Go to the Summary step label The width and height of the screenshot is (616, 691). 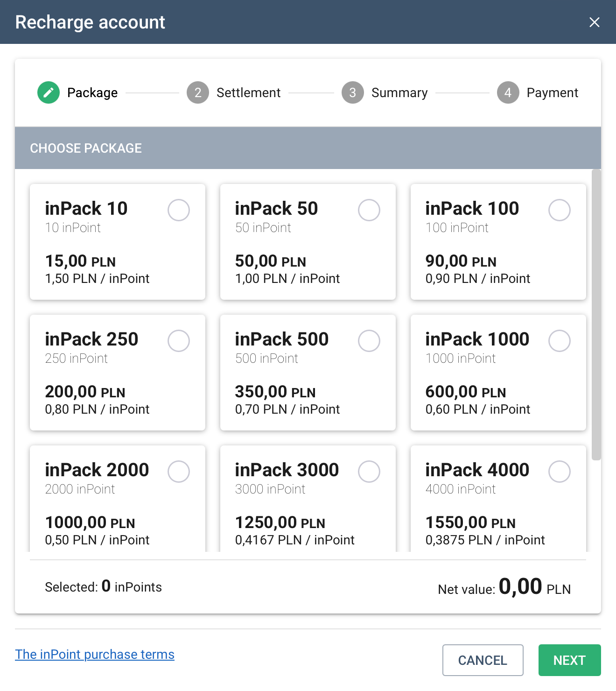[x=399, y=92]
